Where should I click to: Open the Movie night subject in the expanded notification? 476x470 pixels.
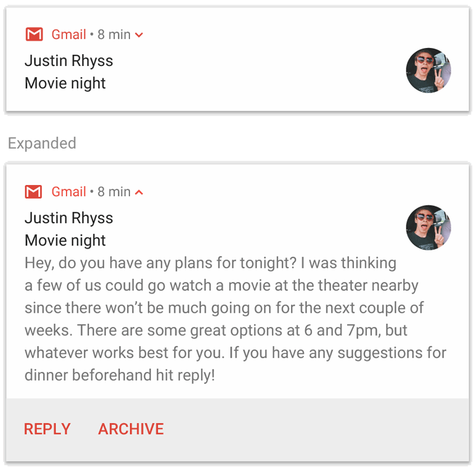65,241
